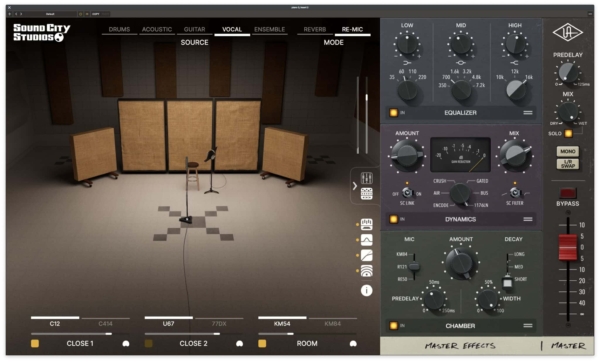Click the high shelf shape icon
This screenshot has width=600, height=362.
coord(515,62)
